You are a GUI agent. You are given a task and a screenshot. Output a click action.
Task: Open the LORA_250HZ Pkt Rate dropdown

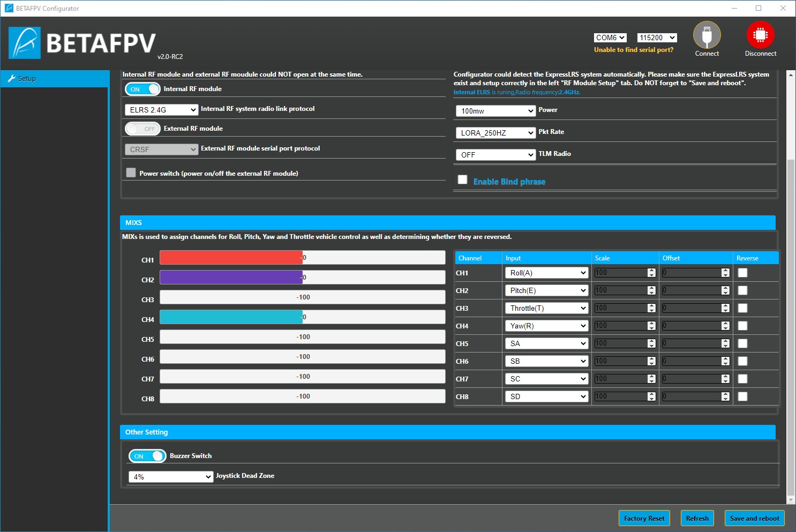pyautogui.click(x=495, y=133)
